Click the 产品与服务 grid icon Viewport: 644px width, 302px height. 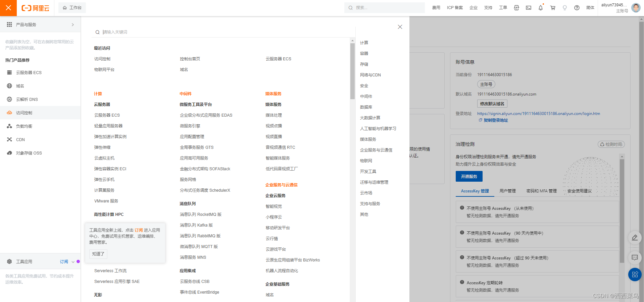pyautogui.click(x=9, y=24)
